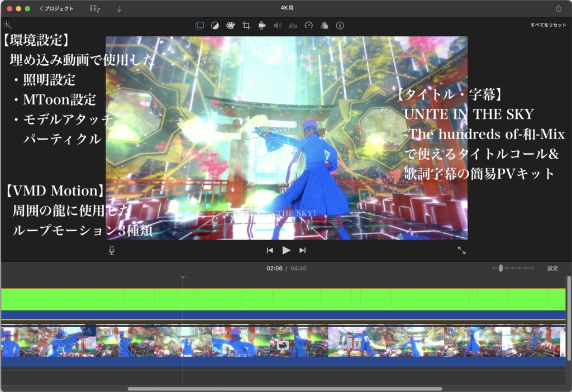Viewport: 572px width, 392px height.
Task: Go back via the プロジェクト button
Action: [x=56, y=8]
